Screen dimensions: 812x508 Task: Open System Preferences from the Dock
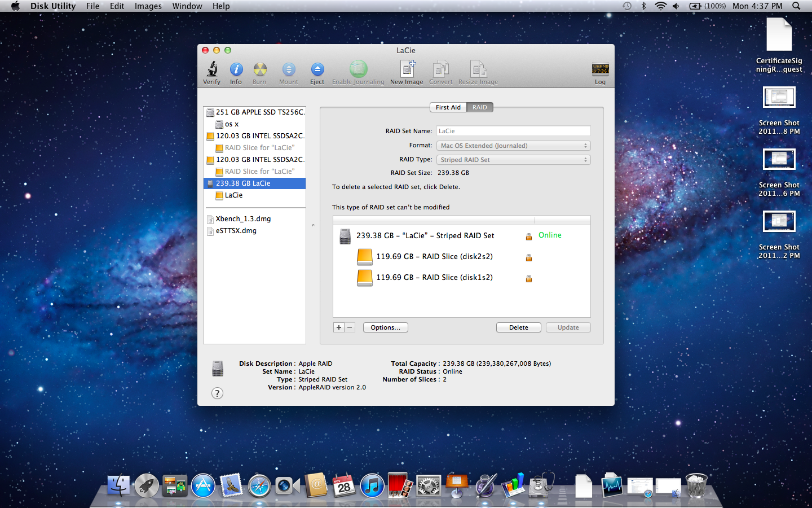click(x=429, y=486)
